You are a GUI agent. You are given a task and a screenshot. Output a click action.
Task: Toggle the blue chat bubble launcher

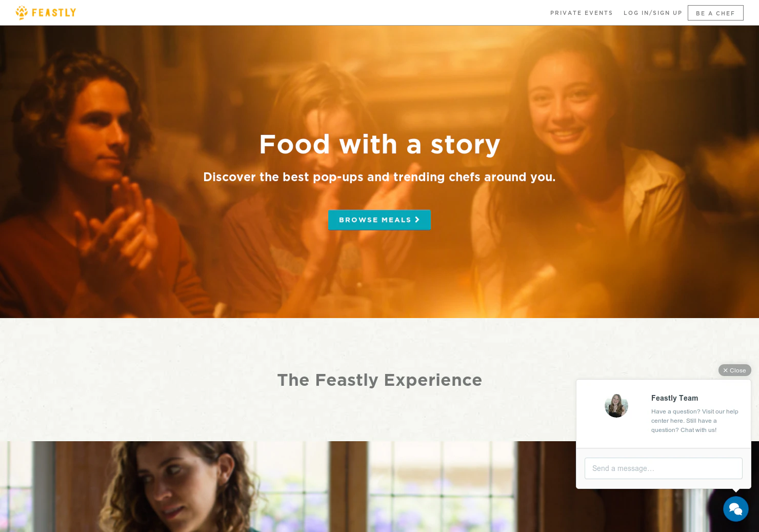[736, 509]
